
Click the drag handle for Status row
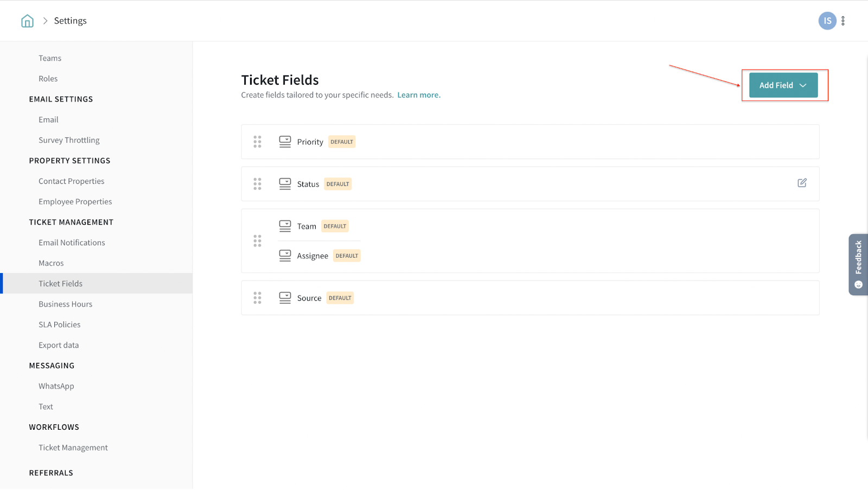click(257, 184)
